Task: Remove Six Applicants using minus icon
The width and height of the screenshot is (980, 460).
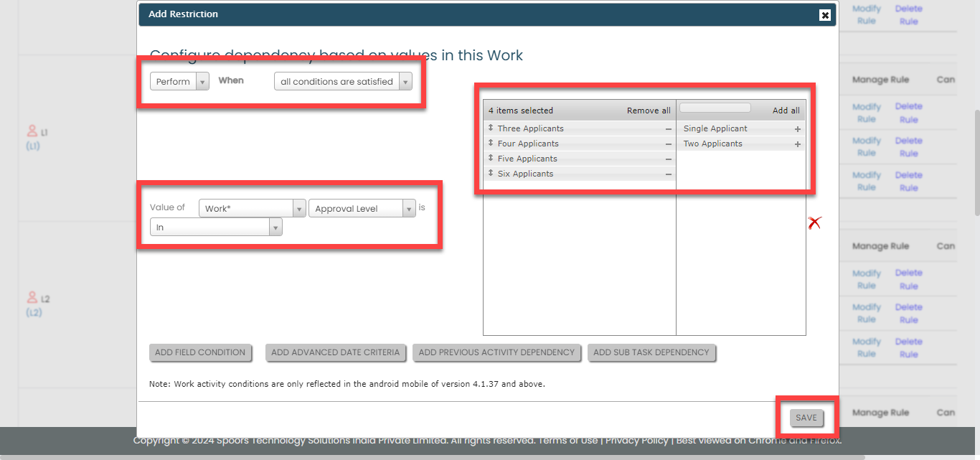Action: point(668,174)
